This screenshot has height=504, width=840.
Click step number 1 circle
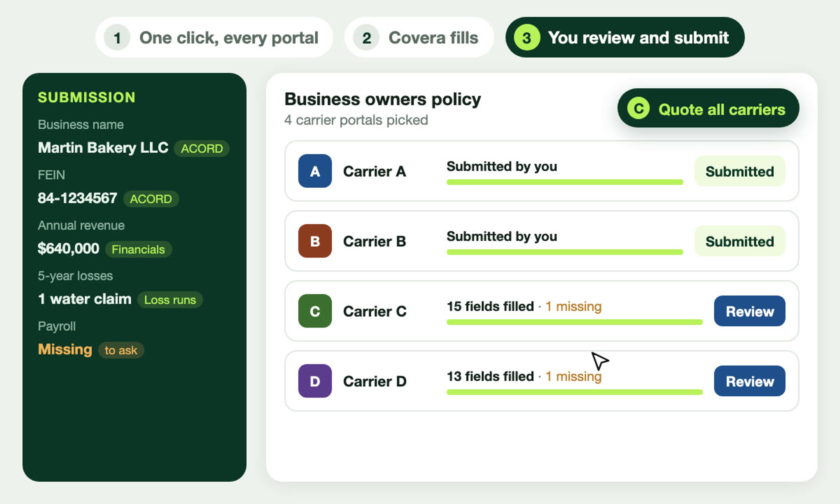click(117, 37)
